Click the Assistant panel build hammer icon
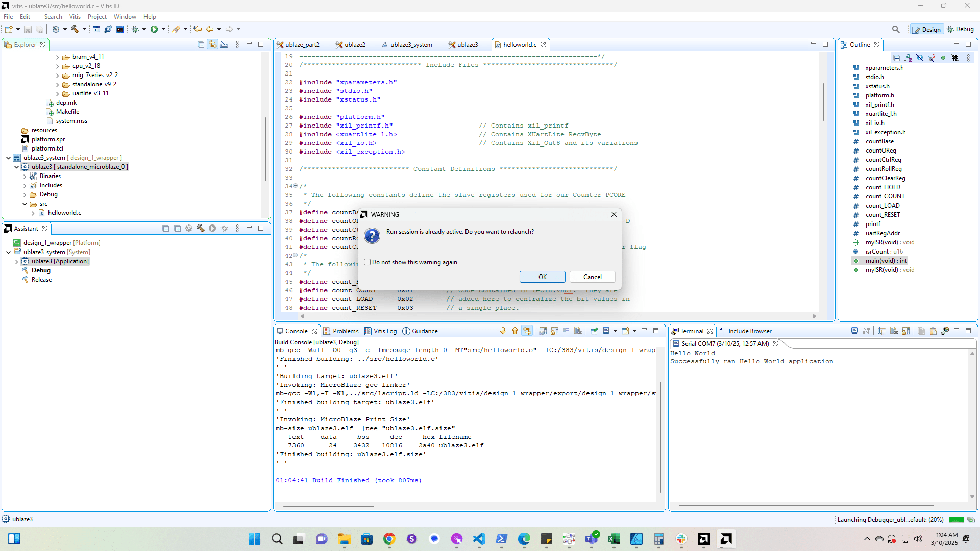 [x=200, y=229]
